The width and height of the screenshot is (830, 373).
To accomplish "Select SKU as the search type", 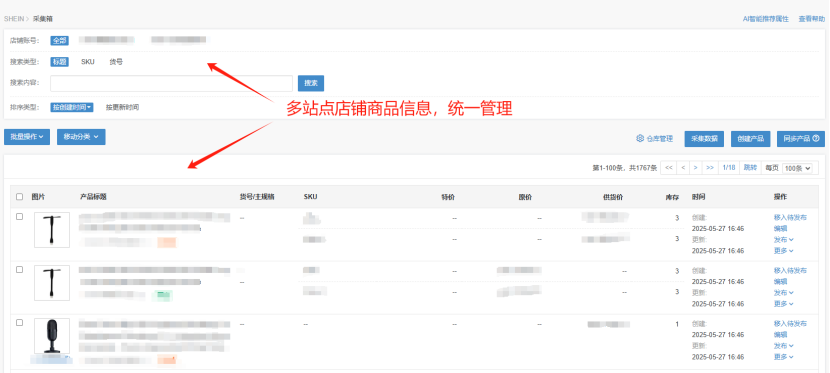I will click(x=88, y=61).
